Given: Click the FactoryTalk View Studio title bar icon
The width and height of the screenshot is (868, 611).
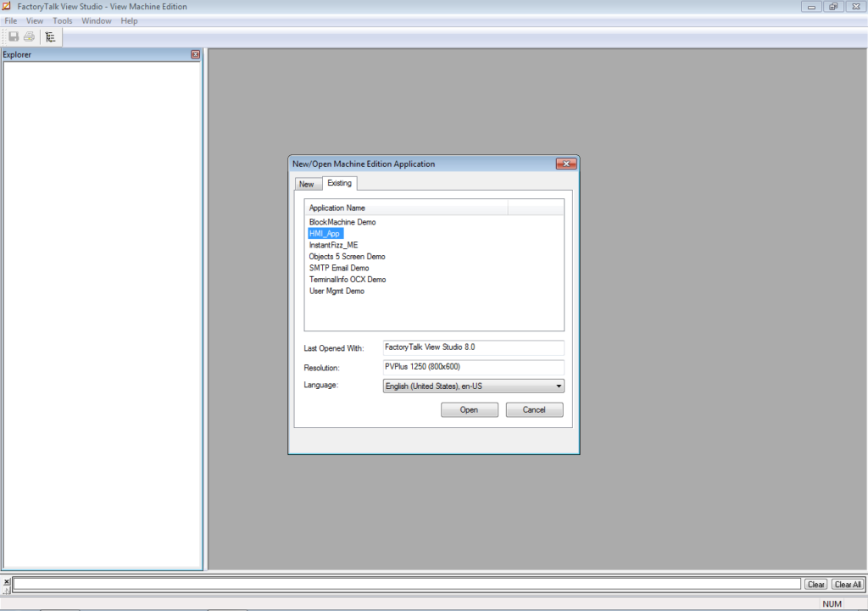Looking at the screenshot, I should tap(7, 6).
